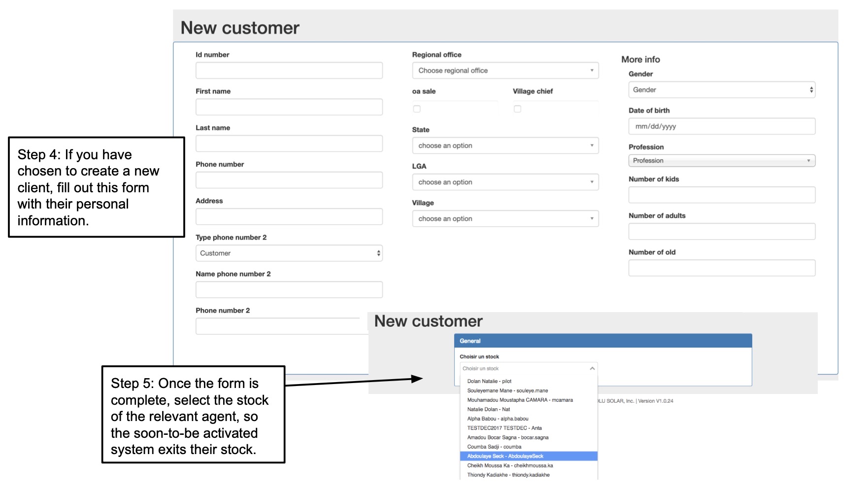Click the Id number input field
The image size is (868, 493).
[289, 70]
